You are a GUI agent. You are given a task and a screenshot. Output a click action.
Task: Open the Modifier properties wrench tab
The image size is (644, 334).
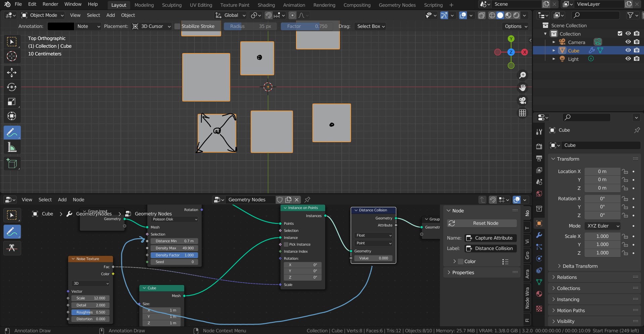coord(539,235)
